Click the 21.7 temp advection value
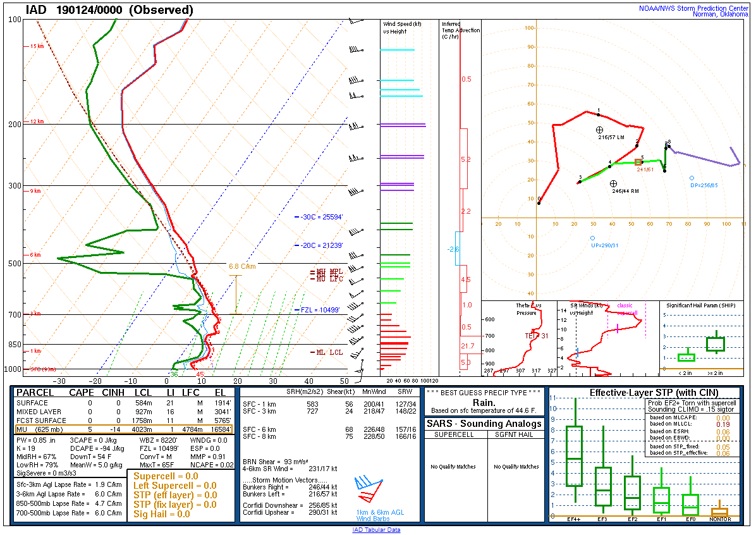The width and height of the screenshot is (756, 535). [x=467, y=346]
